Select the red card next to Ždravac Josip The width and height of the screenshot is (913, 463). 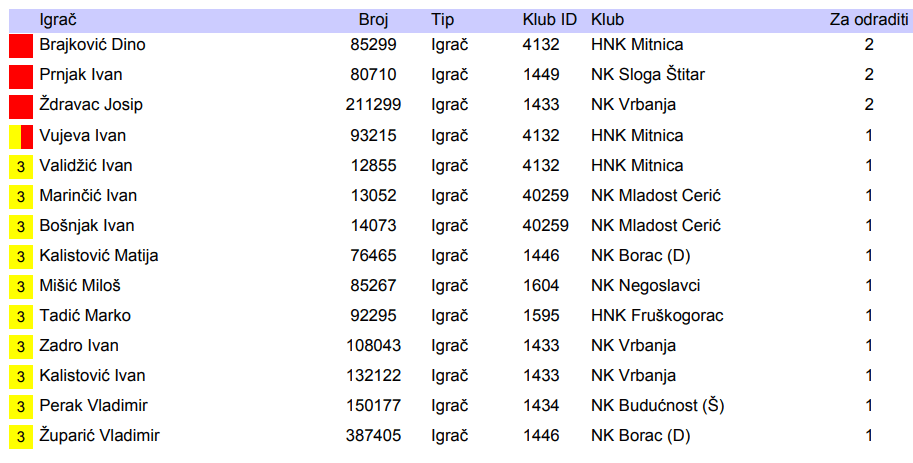(21, 106)
